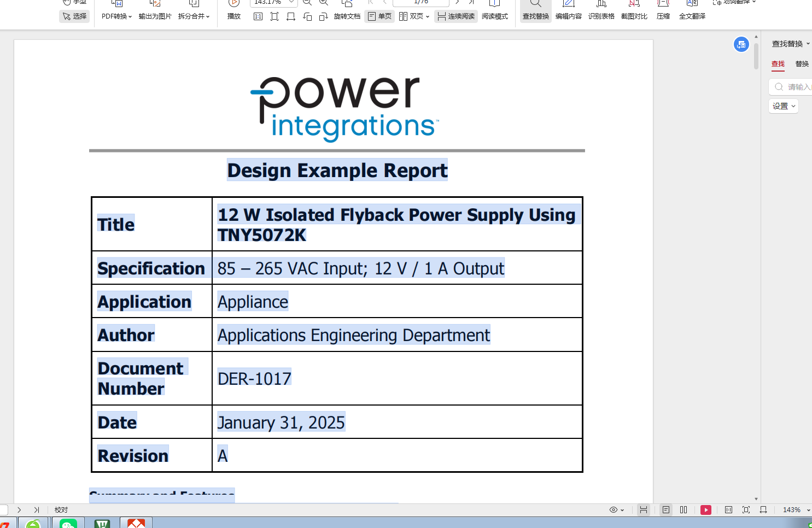Open the PDF转换 conversion dropdown
Screen dimensions: 812x528
coord(116,16)
